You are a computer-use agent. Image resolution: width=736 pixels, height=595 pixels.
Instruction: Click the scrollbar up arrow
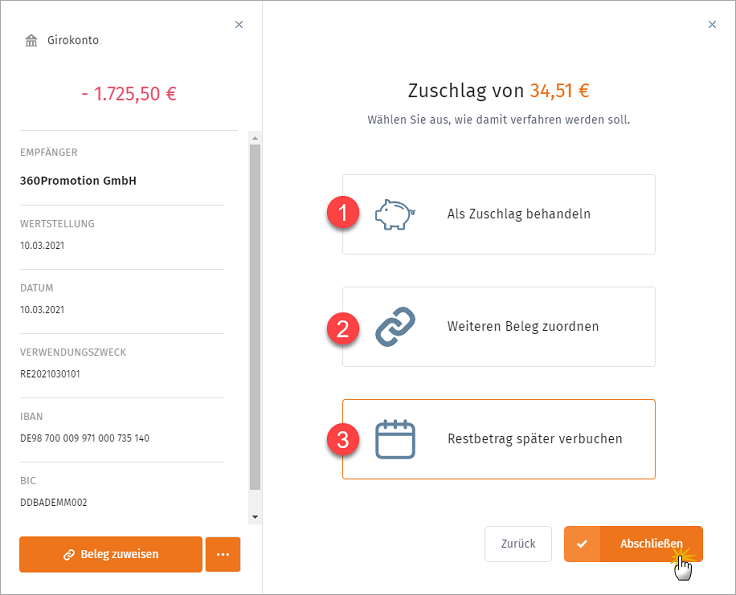pos(255,138)
